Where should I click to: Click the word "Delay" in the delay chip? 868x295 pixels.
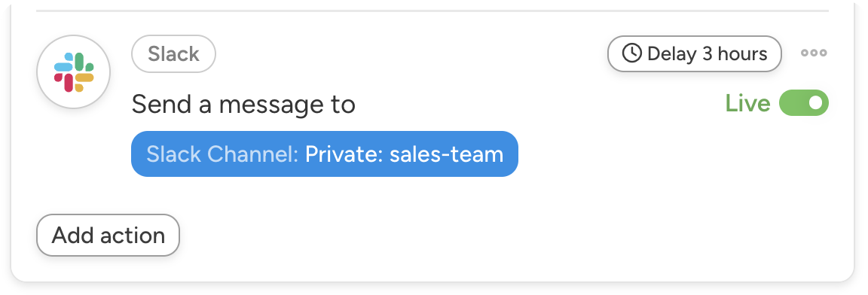tap(671, 53)
